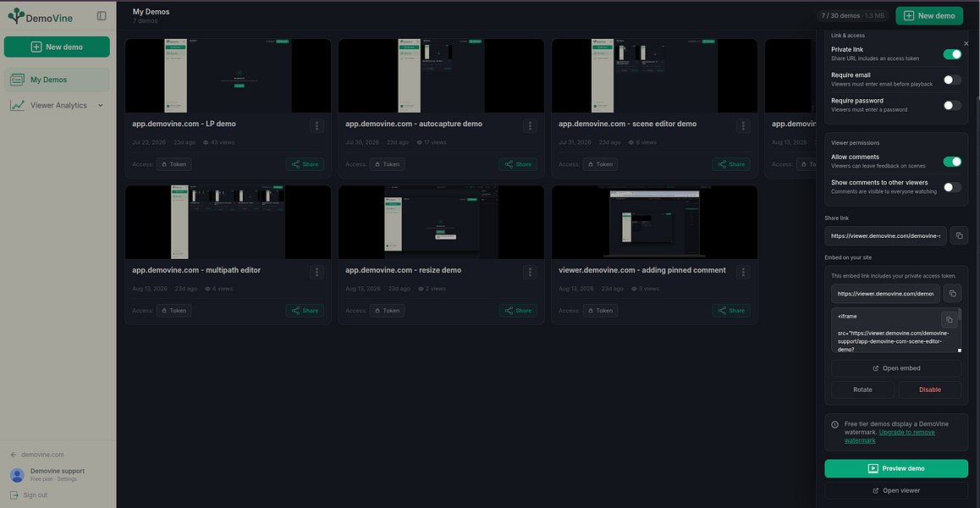Open options menu for resize demo
The height and width of the screenshot is (508, 980).
pos(530,272)
